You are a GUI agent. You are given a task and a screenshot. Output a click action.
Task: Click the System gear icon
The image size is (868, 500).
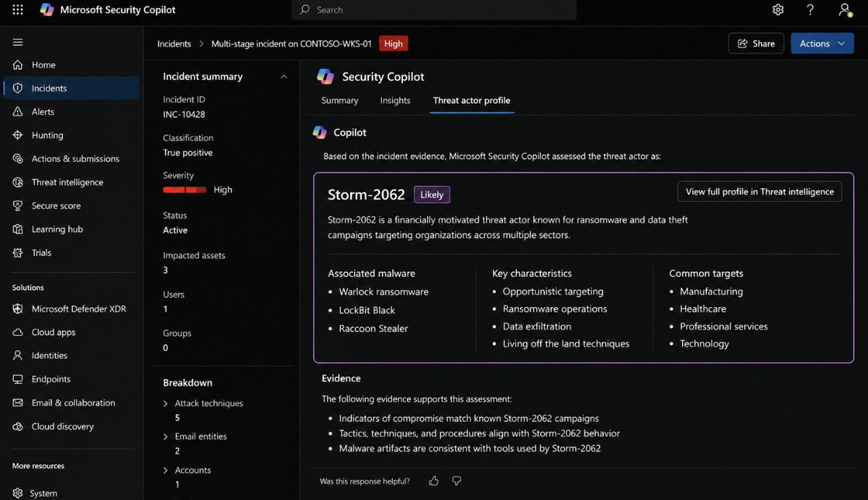18,493
